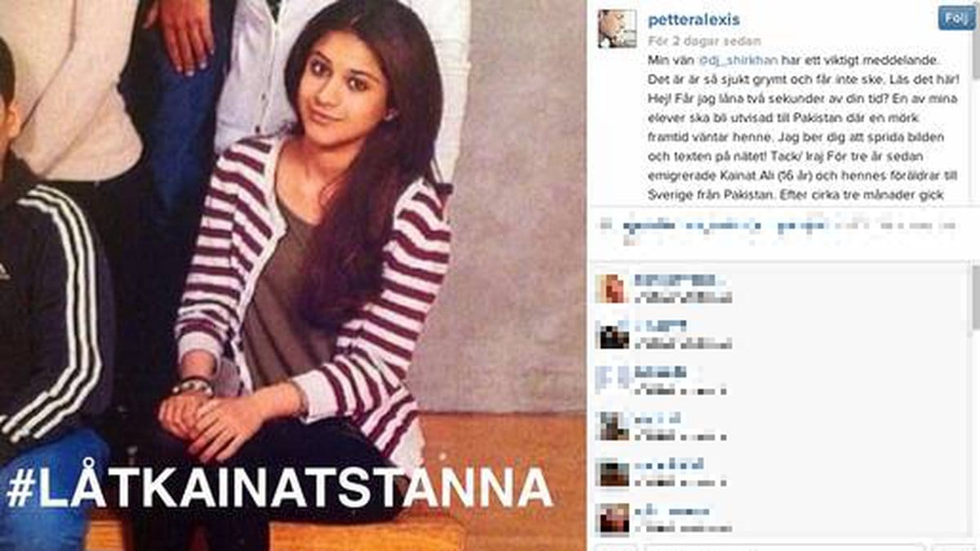The width and height of the screenshot is (980, 551).
Task: Follow the user with the Följ button
Action: (956, 18)
